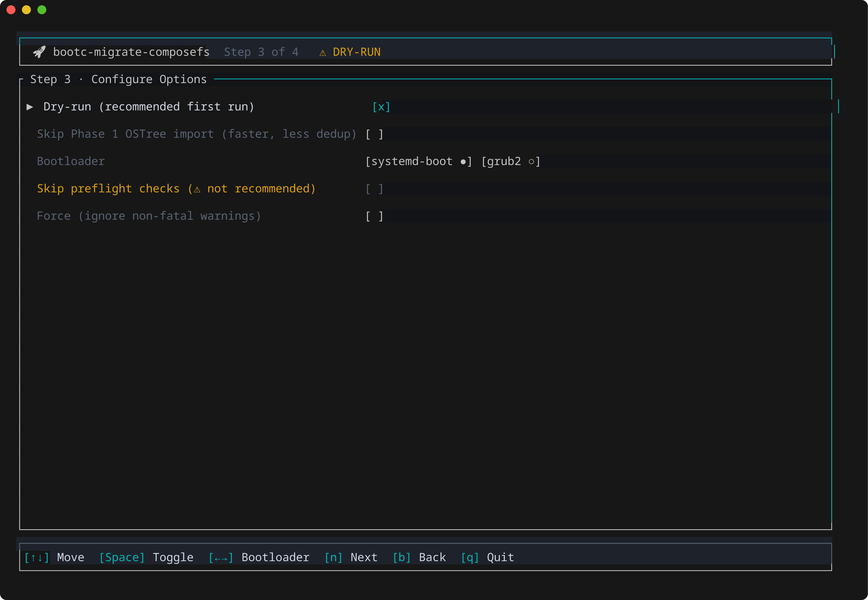Viewport: 868px width, 600px height.
Task: Click the left-right arrows Bootloader hint
Action: (x=259, y=557)
